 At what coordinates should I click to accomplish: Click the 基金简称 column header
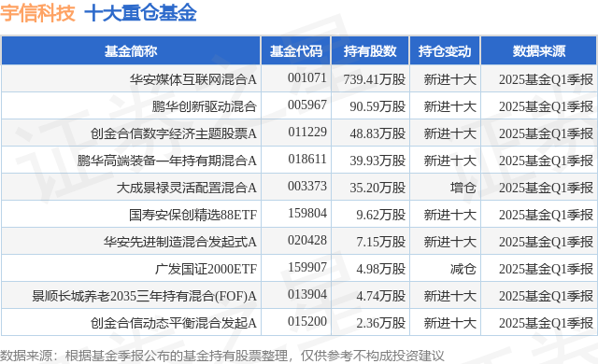[131, 51]
